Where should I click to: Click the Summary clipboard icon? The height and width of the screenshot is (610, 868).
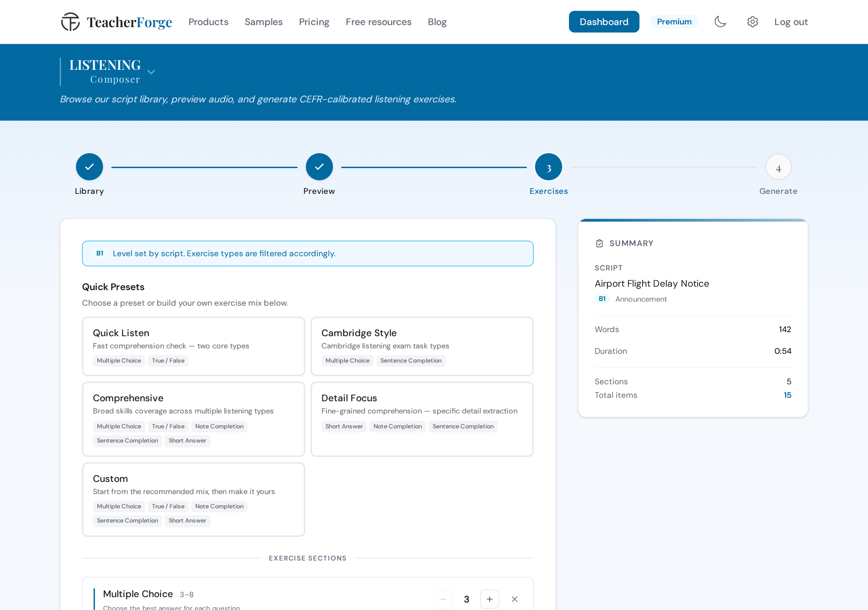[599, 243]
